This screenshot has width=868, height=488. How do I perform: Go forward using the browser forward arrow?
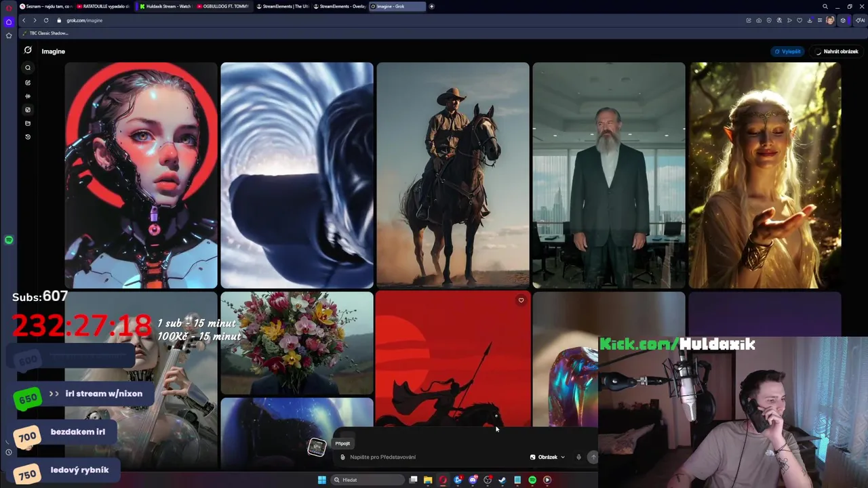click(x=35, y=20)
